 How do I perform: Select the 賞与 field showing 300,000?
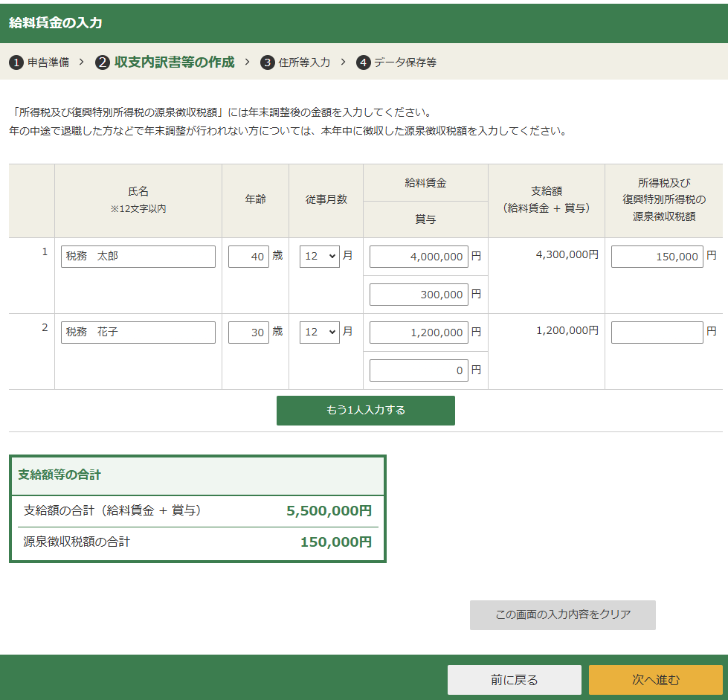coord(418,294)
